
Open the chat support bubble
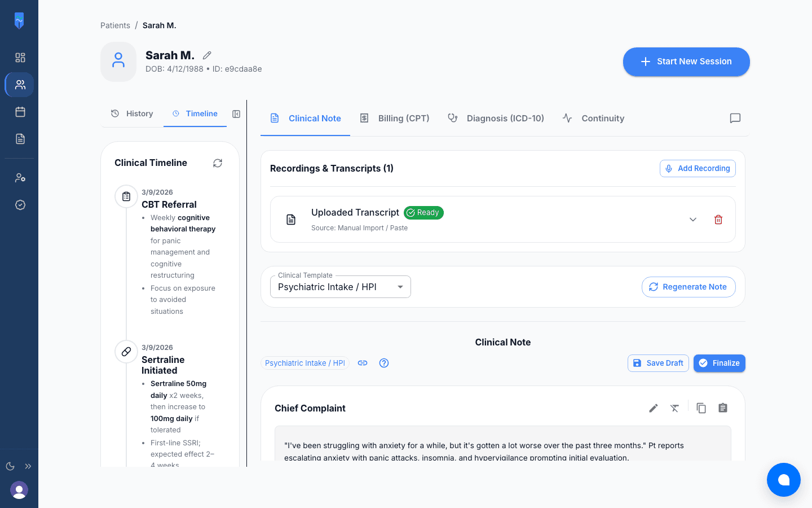click(x=783, y=480)
